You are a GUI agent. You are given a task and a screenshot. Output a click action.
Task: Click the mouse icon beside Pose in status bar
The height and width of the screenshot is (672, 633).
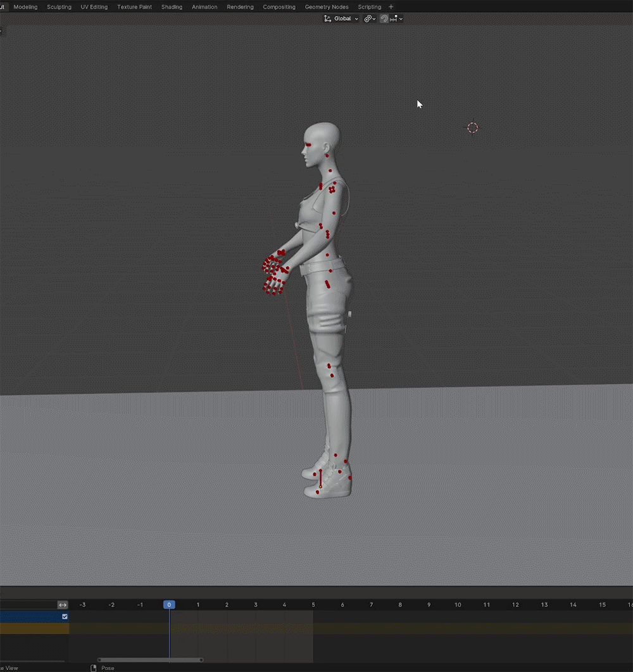click(94, 668)
